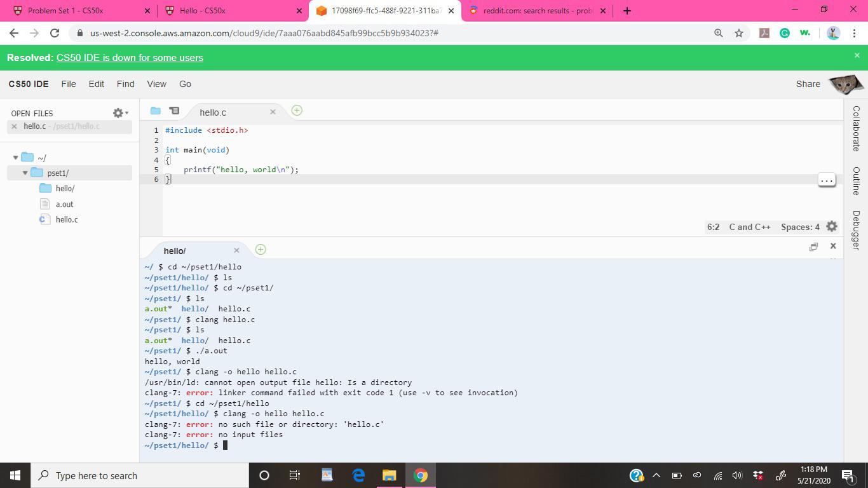The height and width of the screenshot is (488, 868).
Task: Open hello.c from the file tree
Action: coord(67,219)
